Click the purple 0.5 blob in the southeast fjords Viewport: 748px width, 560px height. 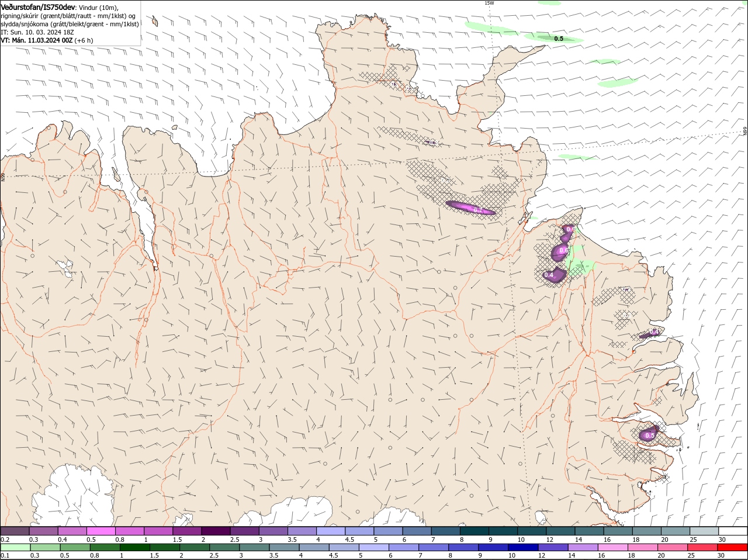[x=649, y=434]
